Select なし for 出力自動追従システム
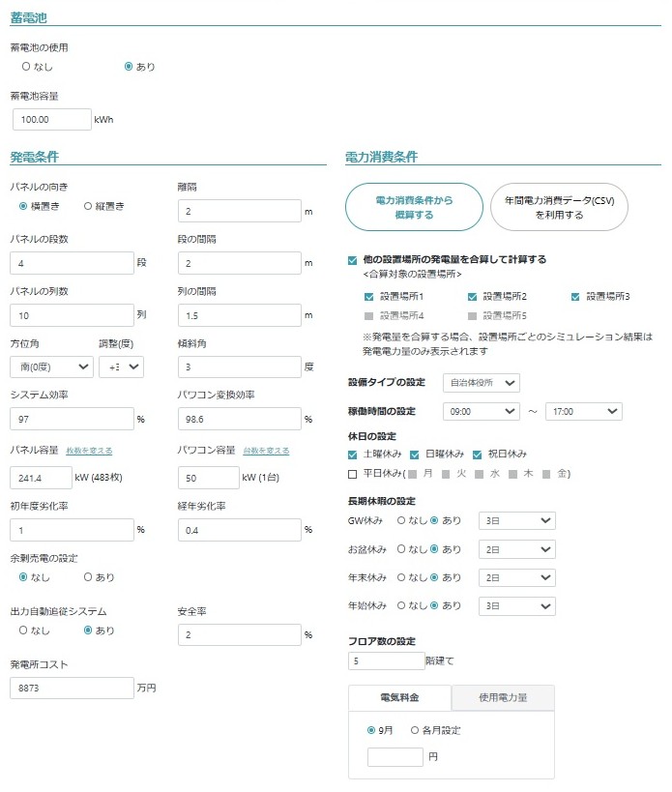The height and width of the screenshot is (792, 672). tap(22, 630)
